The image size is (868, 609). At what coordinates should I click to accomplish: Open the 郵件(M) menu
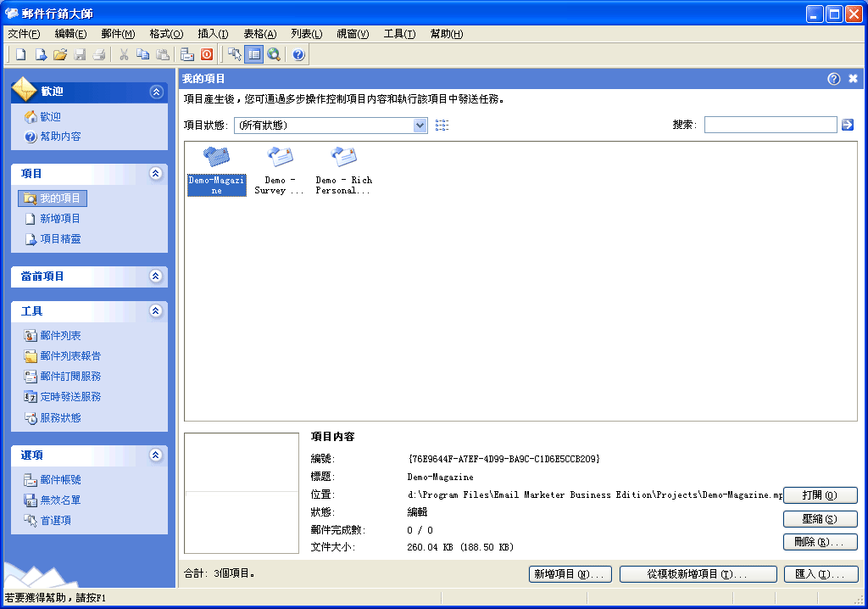pos(117,34)
